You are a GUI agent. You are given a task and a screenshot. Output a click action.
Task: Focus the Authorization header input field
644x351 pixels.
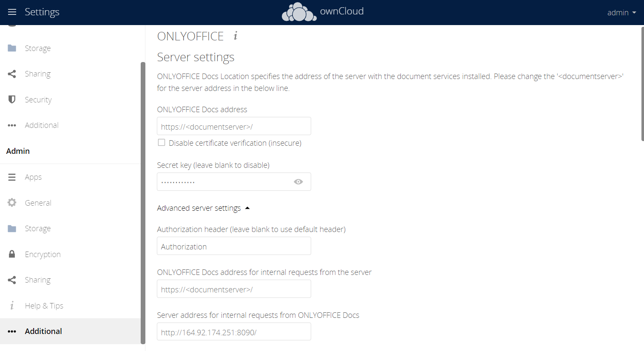coord(234,246)
